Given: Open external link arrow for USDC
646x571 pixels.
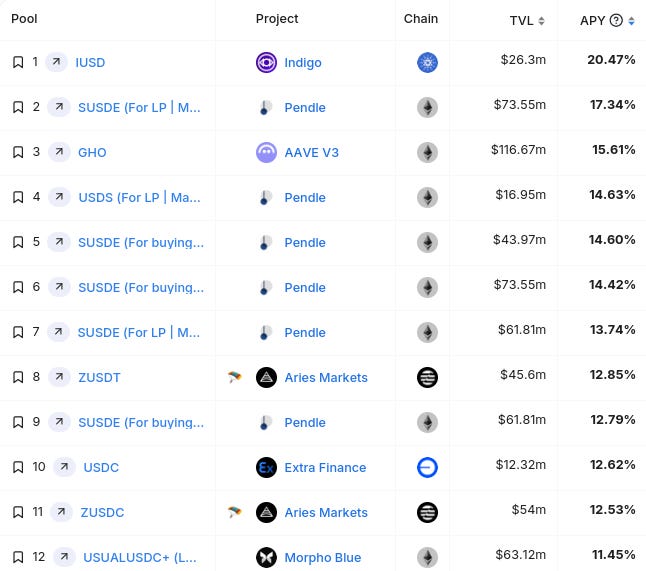Looking at the screenshot, I should click(x=64, y=467).
